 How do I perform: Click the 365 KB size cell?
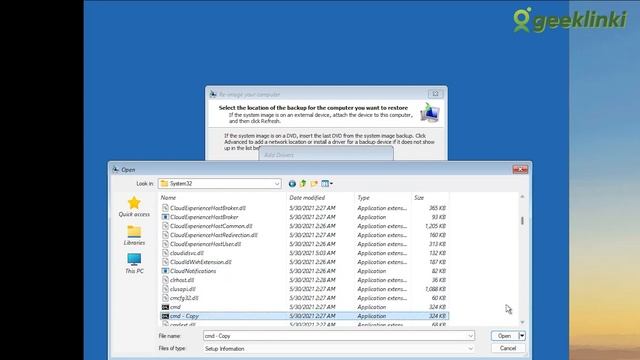[x=437, y=208]
